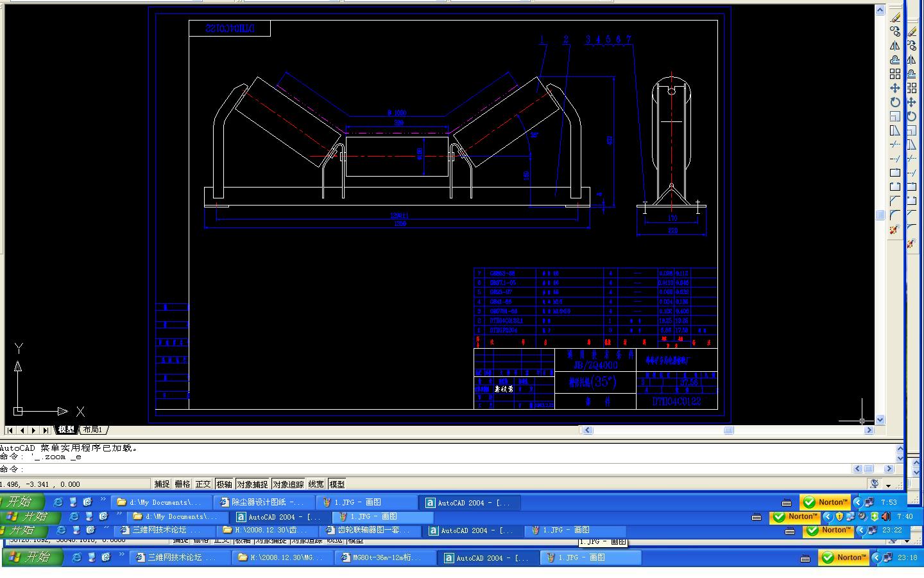Select the Offset tool in left Modify toolbar
The width and height of the screenshot is (924, 578).
coord(895,60)
